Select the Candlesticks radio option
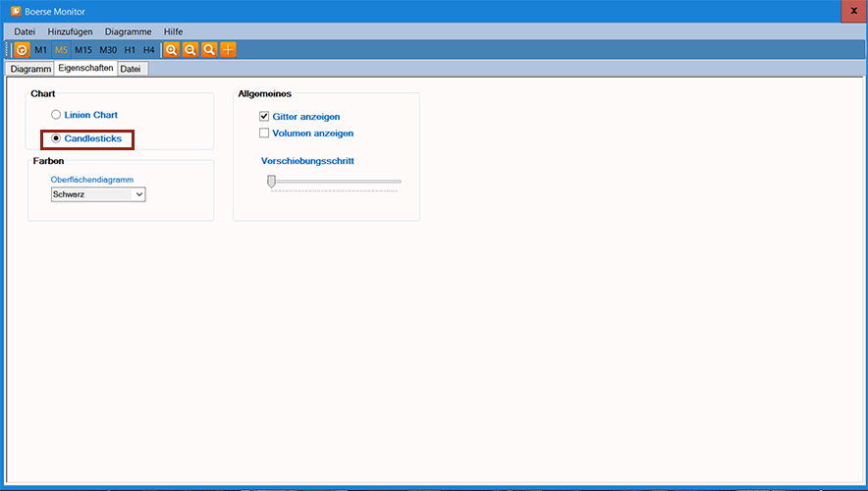The width and height of the screenshot is (868, 491). (56, 138)
